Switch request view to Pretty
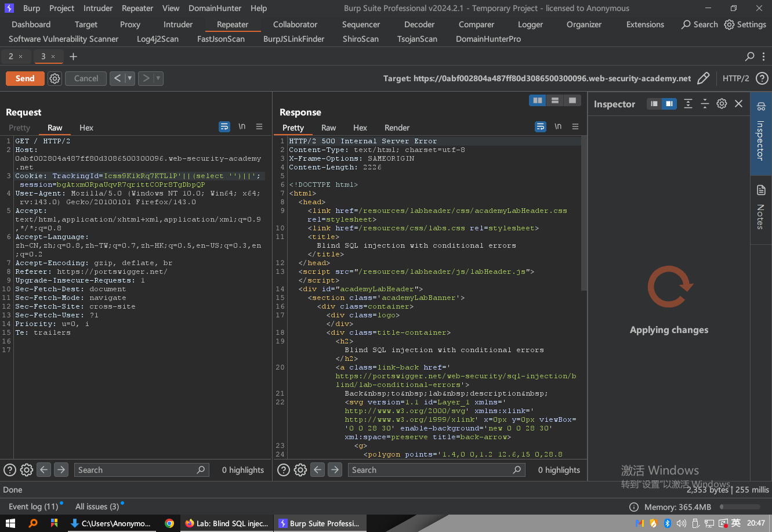Screen dimensions: 772x532 [x=19, y=128]
